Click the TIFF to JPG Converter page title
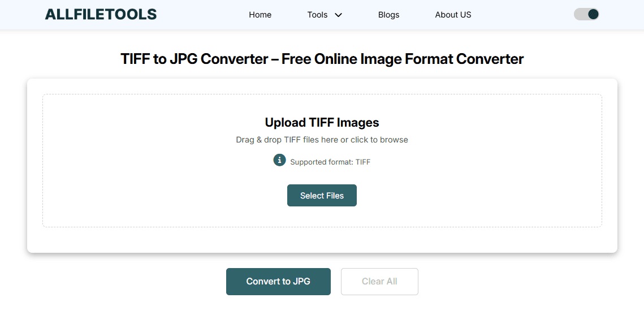 [322, 59]
